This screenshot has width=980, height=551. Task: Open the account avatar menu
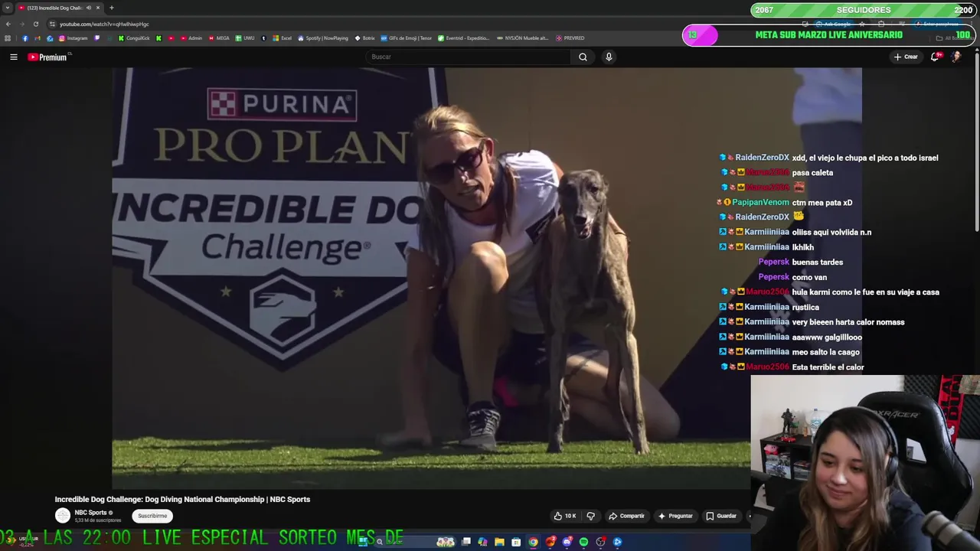[x=956, y=57]
